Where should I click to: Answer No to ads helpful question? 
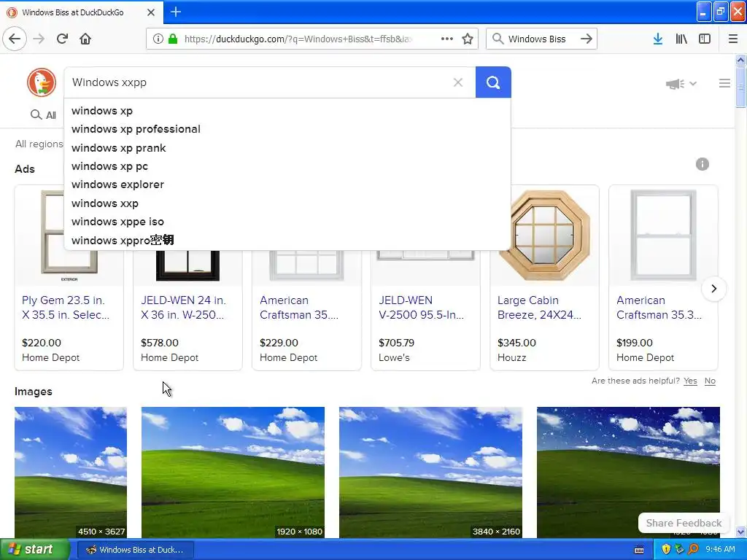click(710, 381)
